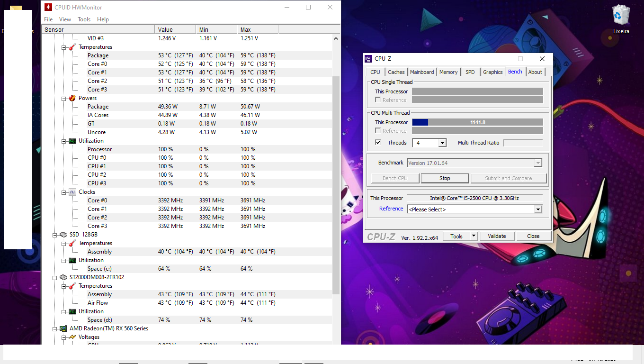Collapse the ST2000DM008-2FR102 device node
Screen dimensions: 644x364
click(x=55, y=278)
